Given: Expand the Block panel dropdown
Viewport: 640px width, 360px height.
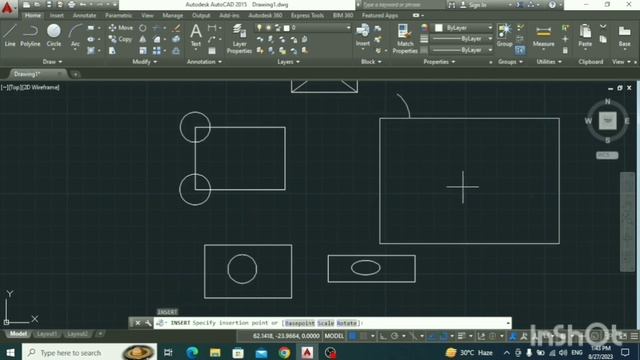Looking at the screenshot, I should pos(371,62).
